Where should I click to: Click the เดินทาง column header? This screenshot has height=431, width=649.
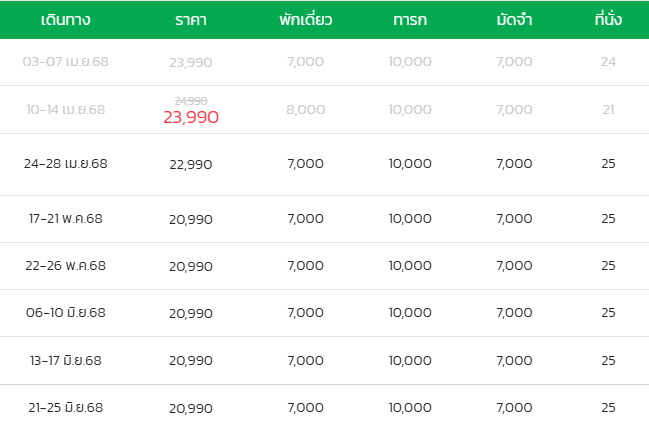pyautogui.click(x=65, y=20)
